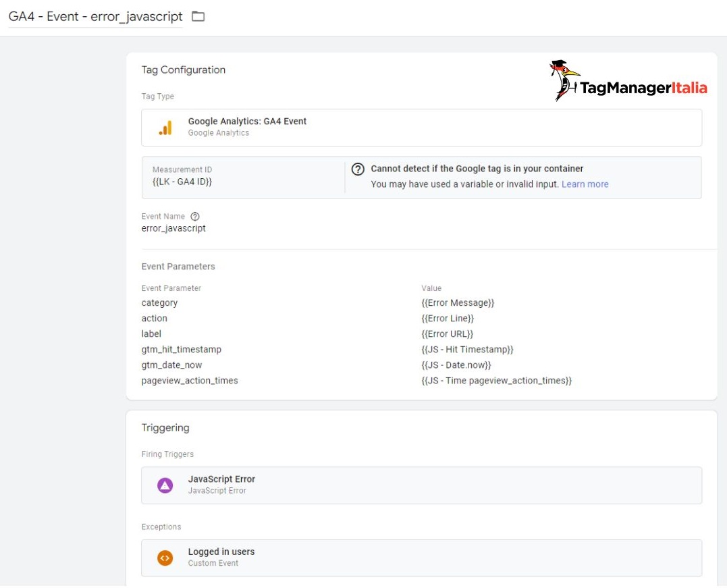Image resolution: width=727 pixels, height=588 pixels.
Task: Select the category event parameter row
Action: 159,303
